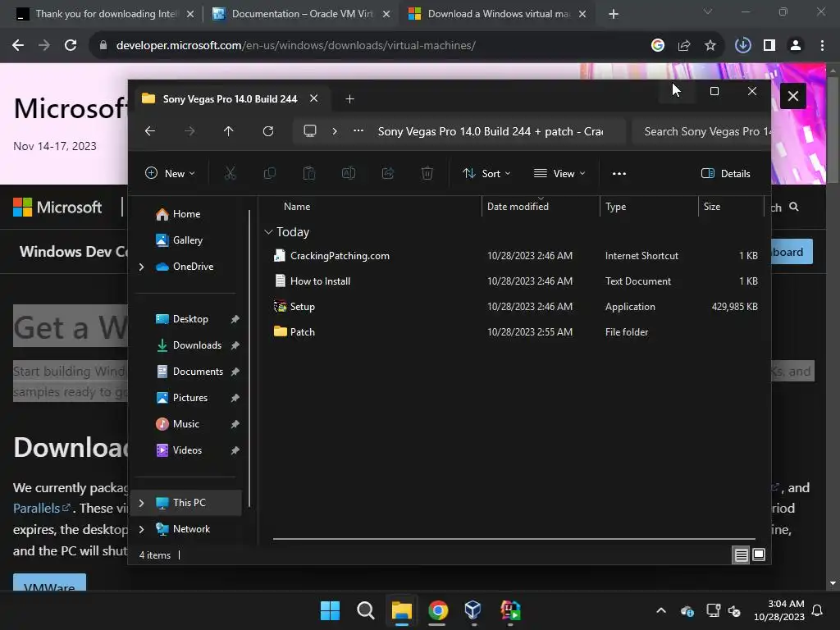Expand the OneDrive tree node
The width and height of the screenshot is (840, 630).
click(141, 267)
